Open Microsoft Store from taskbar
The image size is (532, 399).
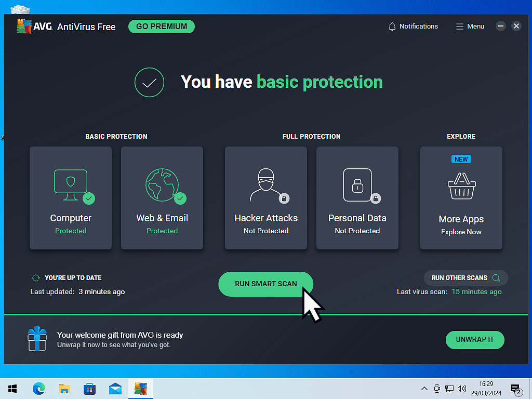89,389
